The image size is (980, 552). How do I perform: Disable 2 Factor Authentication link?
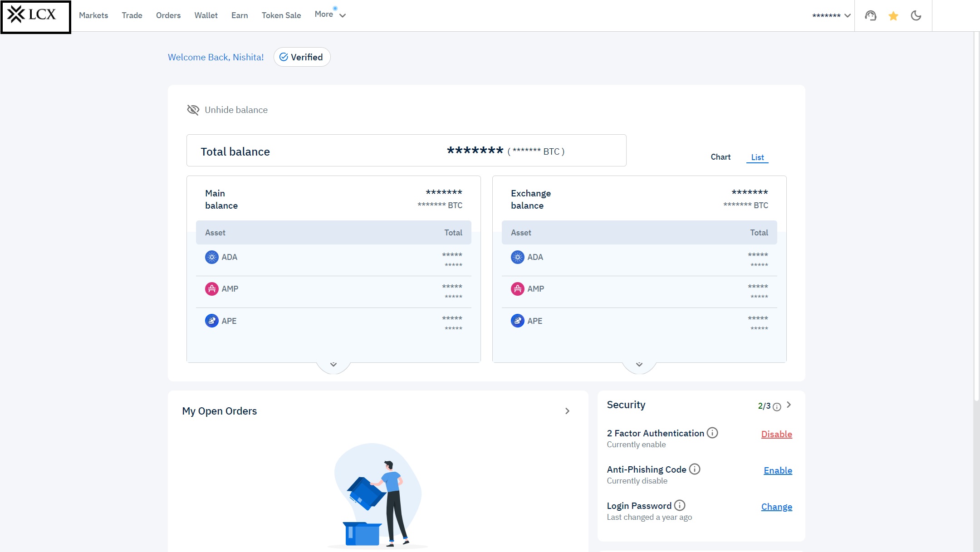click(776, 434)
